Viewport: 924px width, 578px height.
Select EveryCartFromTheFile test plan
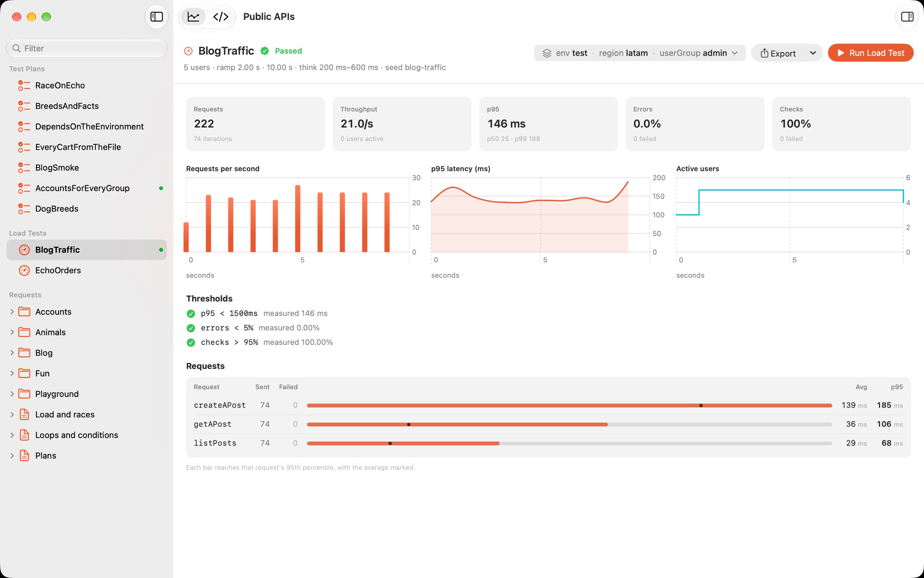[x=87, y=147]
